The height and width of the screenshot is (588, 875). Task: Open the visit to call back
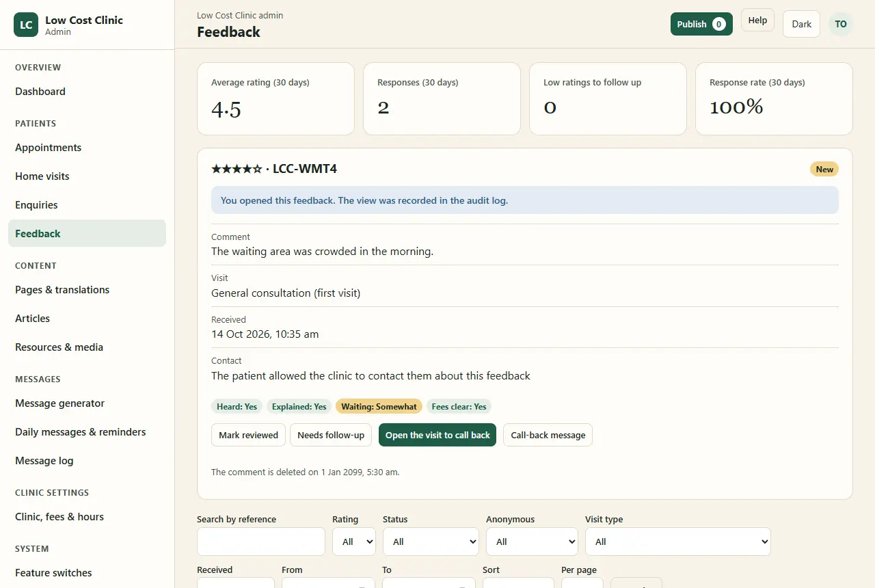click(437, 435)
